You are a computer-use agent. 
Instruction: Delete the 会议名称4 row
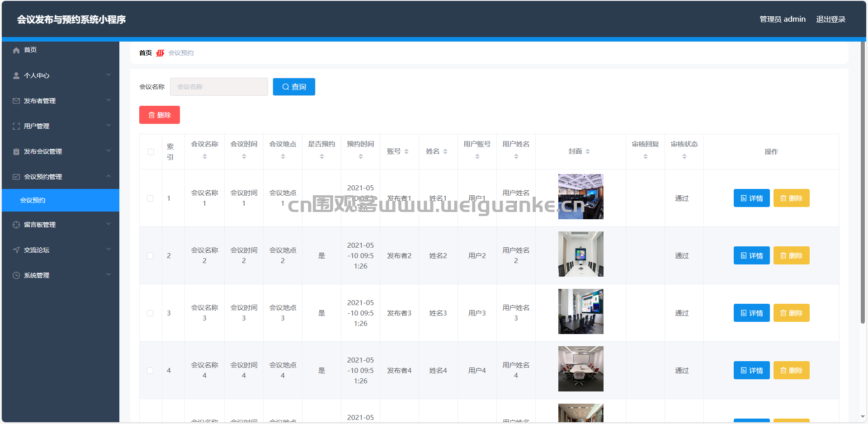click(791, 370)
